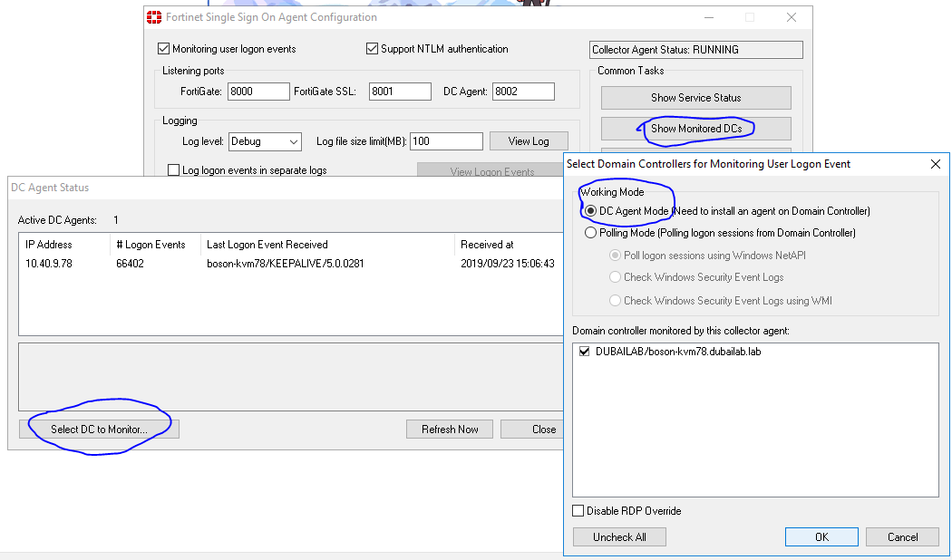Open the Log level dropdown
This screenshot has width=952, height=560.
pyautogui.click(x=266, y=141)
